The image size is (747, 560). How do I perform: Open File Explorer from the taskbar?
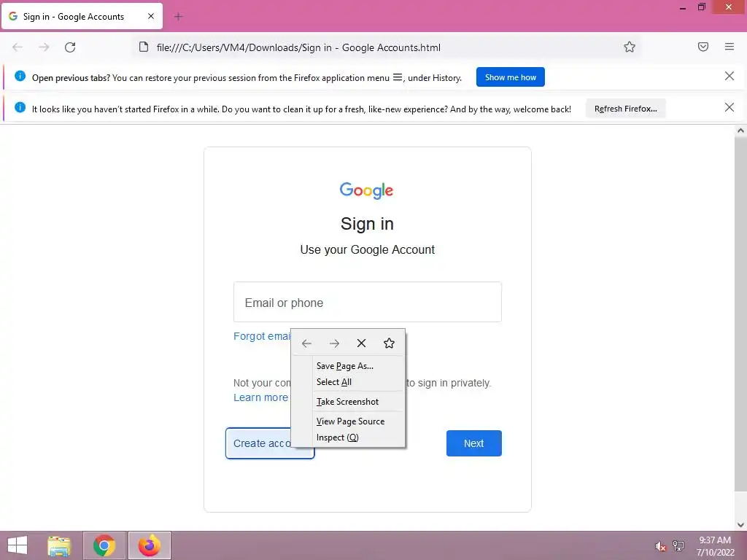point(59,545)
